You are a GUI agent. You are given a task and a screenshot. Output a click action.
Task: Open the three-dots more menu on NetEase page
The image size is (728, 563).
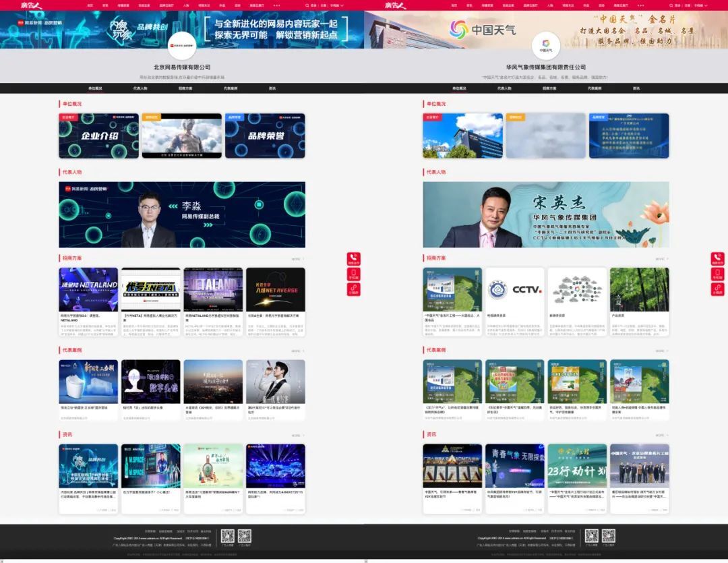(x=277, y=5)
